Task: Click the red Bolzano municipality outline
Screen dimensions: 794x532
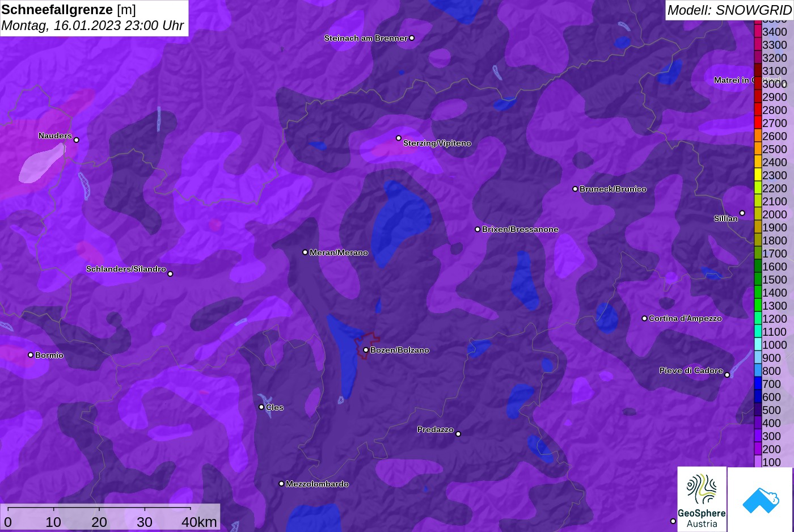Action: click(367, 346)
